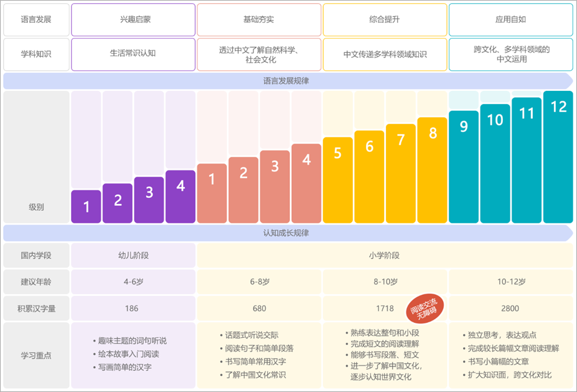Viewport: 577px width, 392px height.
Task: Click the 学科知识 row label
Action: coord(37,54)
